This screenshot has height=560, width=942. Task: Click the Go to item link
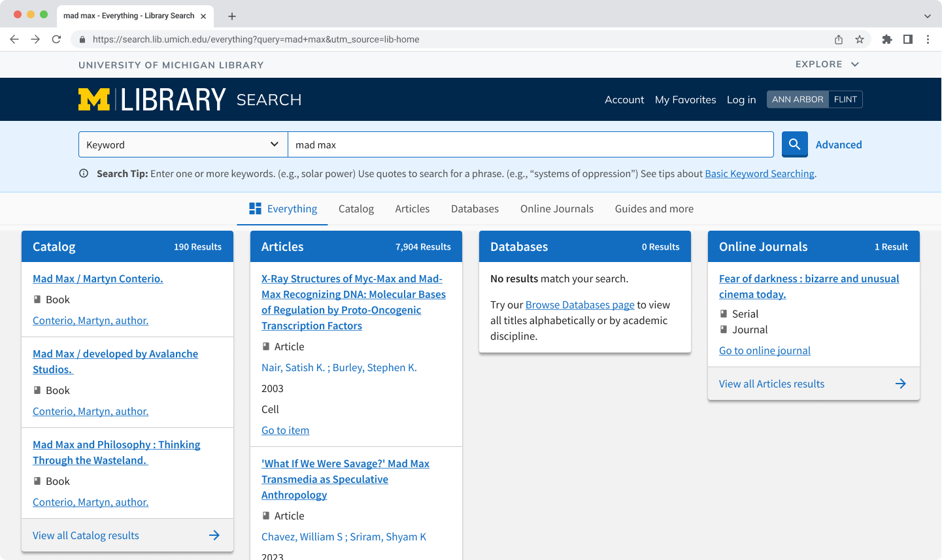click(286, 430)
